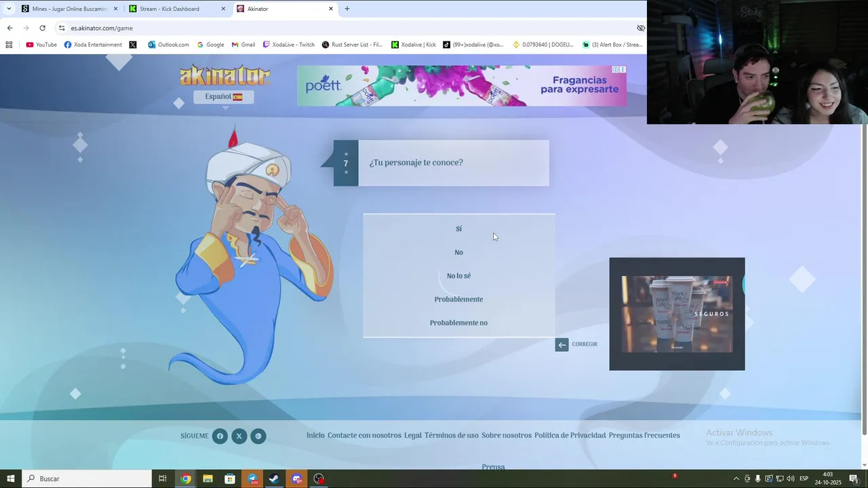The image size is (868, 488).
Task: Open the Legal footer link
Action: coord(413,435)
